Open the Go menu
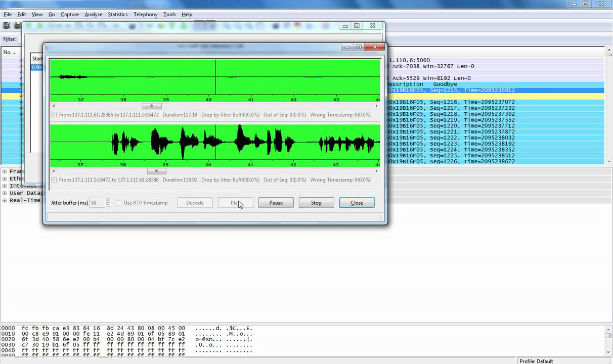Image resolution: width=613 pixels, height=364 pixels. tap(52, 15)
